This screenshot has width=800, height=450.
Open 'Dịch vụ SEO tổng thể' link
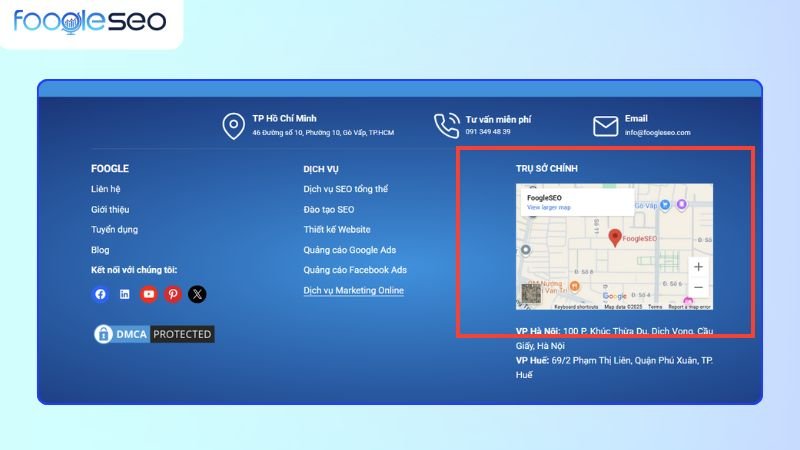(x=345, y=189)
